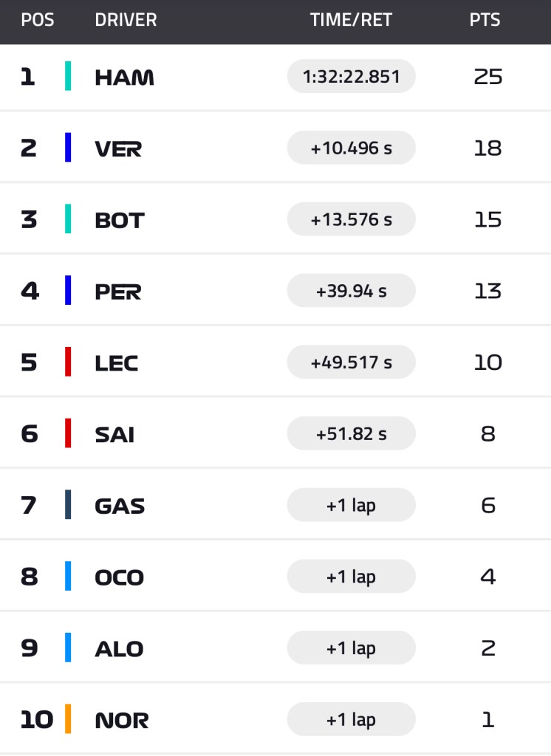The height and width of the screenshot is (756, 551).
Task: Click position number 10 for NOR
Action: pos(36,720)
